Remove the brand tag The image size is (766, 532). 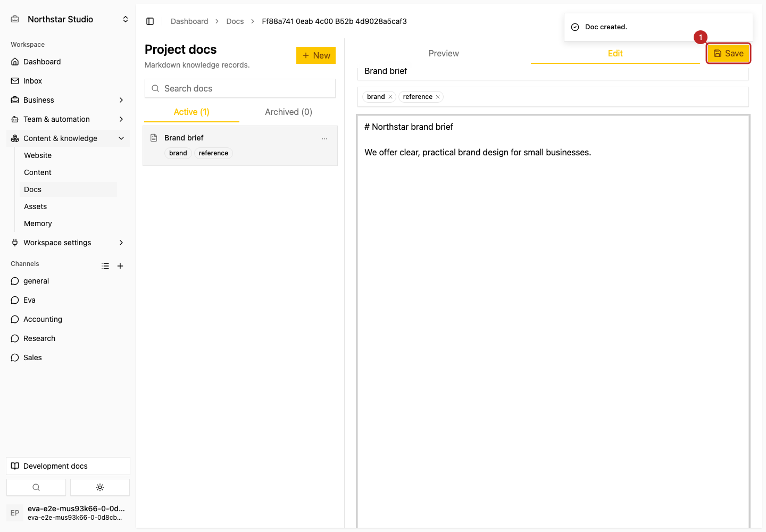390,97
